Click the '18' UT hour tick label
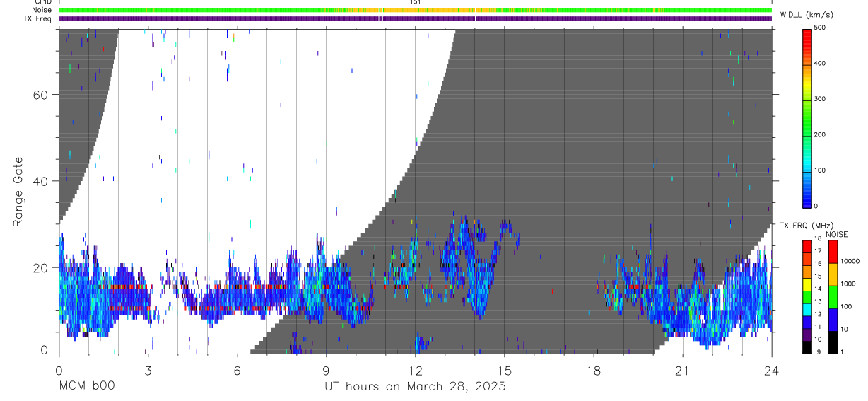Screen dimensions: 868x401 pyautogui.click(x=594, y=370)
